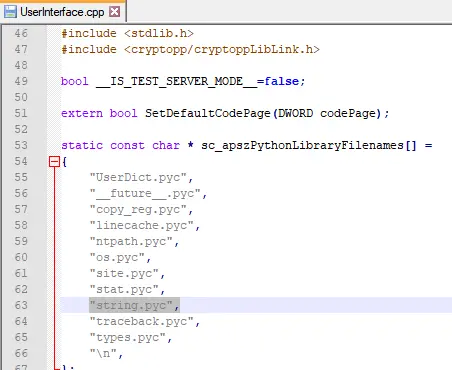The width and height of the screenshot is (452, 370).
Task: Click line number 53 in margin
Action: (21, 145)
